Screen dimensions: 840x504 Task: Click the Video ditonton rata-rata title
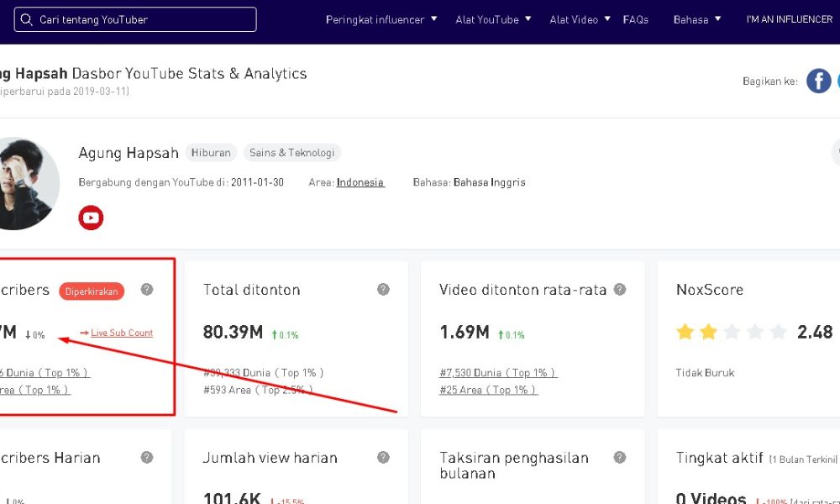tap(522, 290)
